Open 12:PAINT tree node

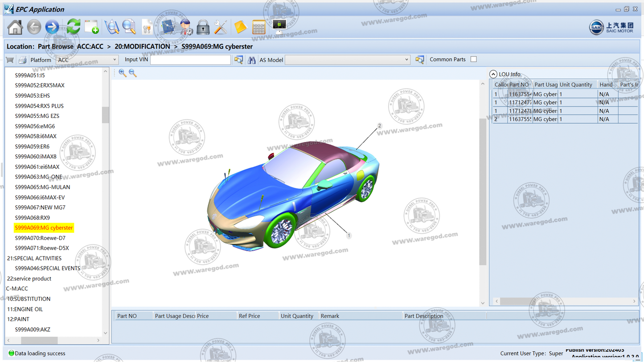tap(18, 319)
